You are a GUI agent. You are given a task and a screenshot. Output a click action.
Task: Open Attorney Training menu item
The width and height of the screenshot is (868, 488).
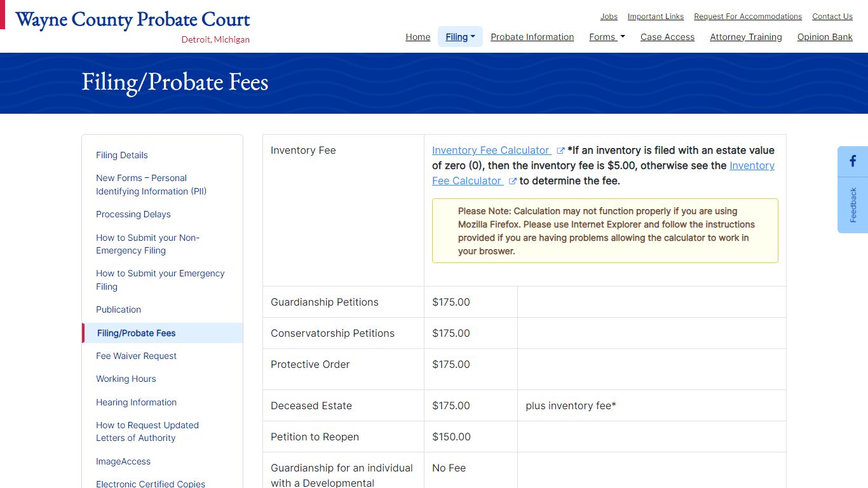(x=746, y=37)
